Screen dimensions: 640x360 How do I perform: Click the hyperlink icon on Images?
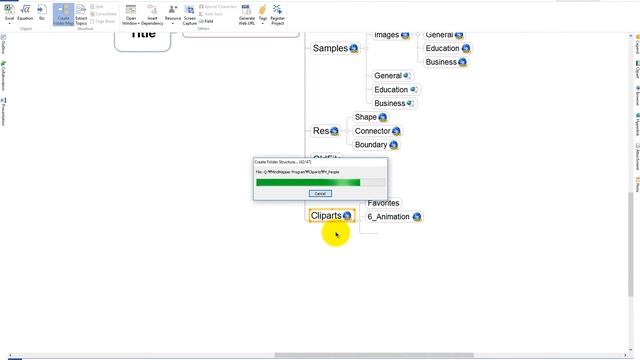[405, 36]
